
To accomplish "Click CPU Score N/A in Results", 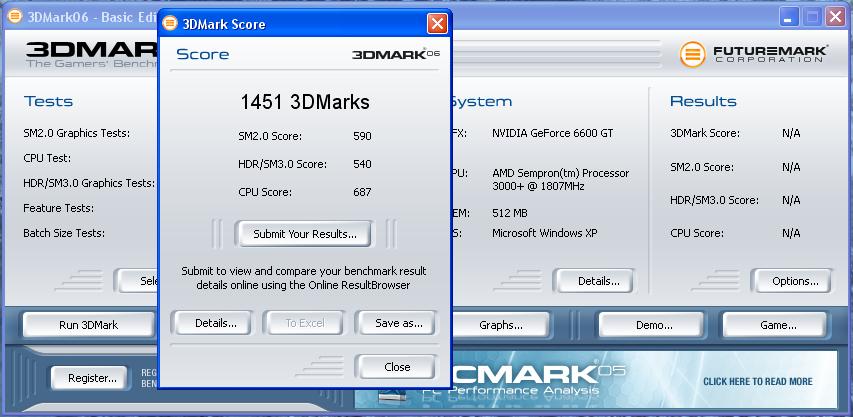I will click(x=791, y=233).
